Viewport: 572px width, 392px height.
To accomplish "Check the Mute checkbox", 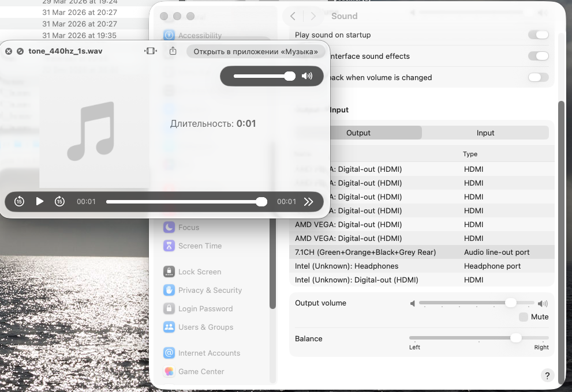I will pyautogui.click(x=524, y=317).
